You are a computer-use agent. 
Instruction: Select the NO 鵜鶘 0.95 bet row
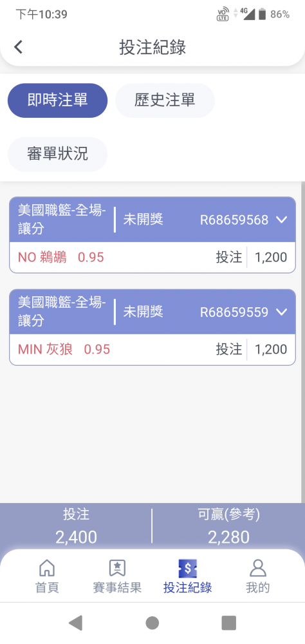tap(152, 258)
